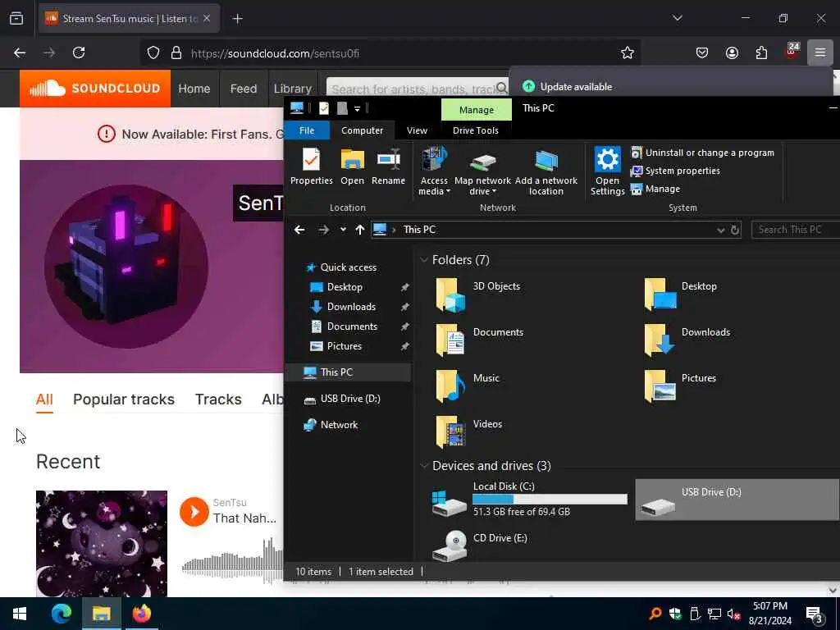The width and height of the screenshot is (840, 630).
Task: Open the File tab in Explorer
Action: 307,130
